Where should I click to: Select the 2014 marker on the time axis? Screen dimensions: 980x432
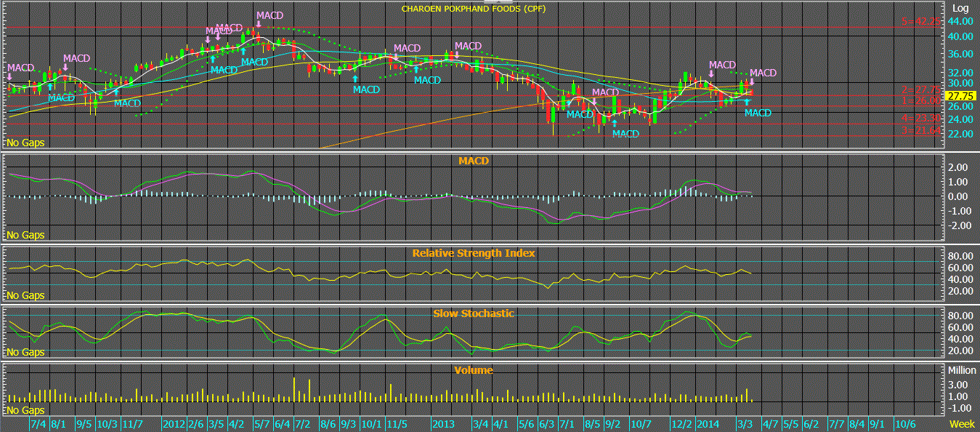point(708,423)
